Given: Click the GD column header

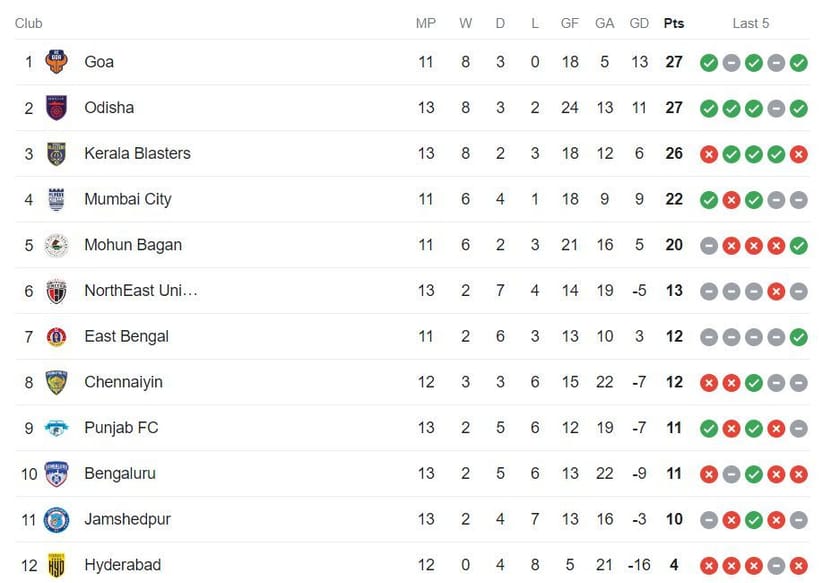Looking at the screenshot, I should tap(639, 23).
